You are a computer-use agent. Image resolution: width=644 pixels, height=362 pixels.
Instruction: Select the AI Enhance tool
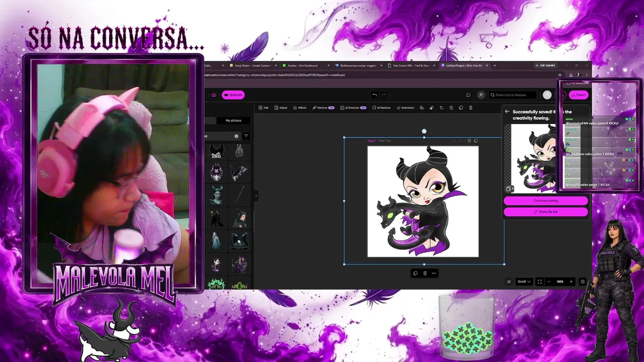point(353,108)
